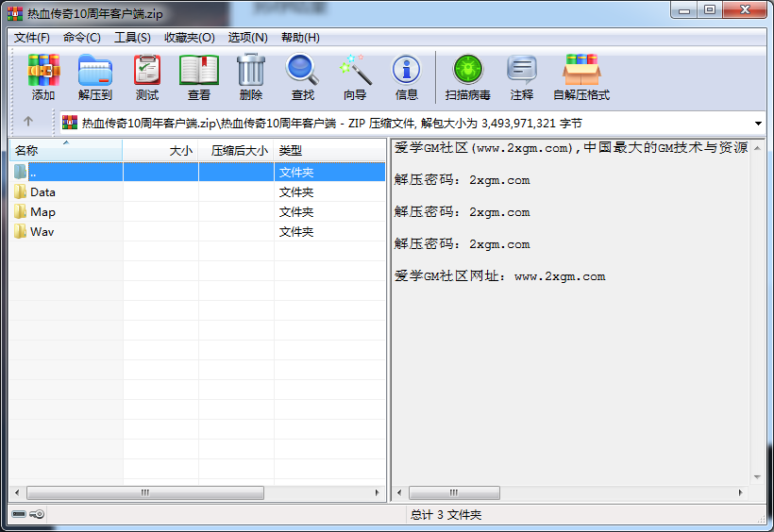Viewport: 774px width, 532px height.
Task: Expand the address bar path dropdown
Action: click(x=758, y=124)
